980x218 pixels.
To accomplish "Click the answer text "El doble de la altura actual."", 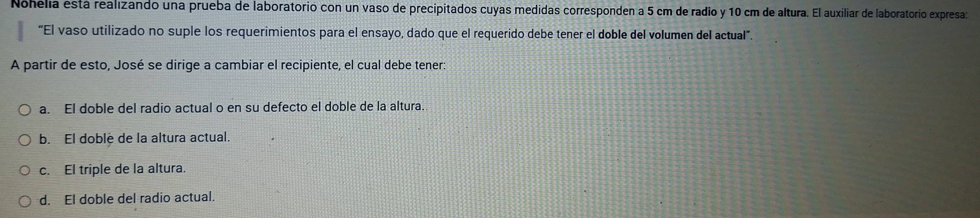I will pyautogui.click(x=147, y=138).
